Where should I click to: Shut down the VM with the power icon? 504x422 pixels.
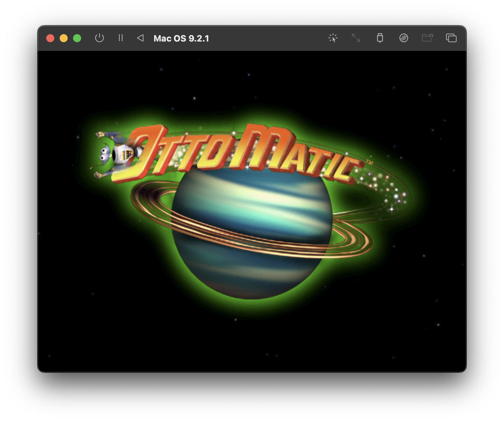[x=100, y=38]
